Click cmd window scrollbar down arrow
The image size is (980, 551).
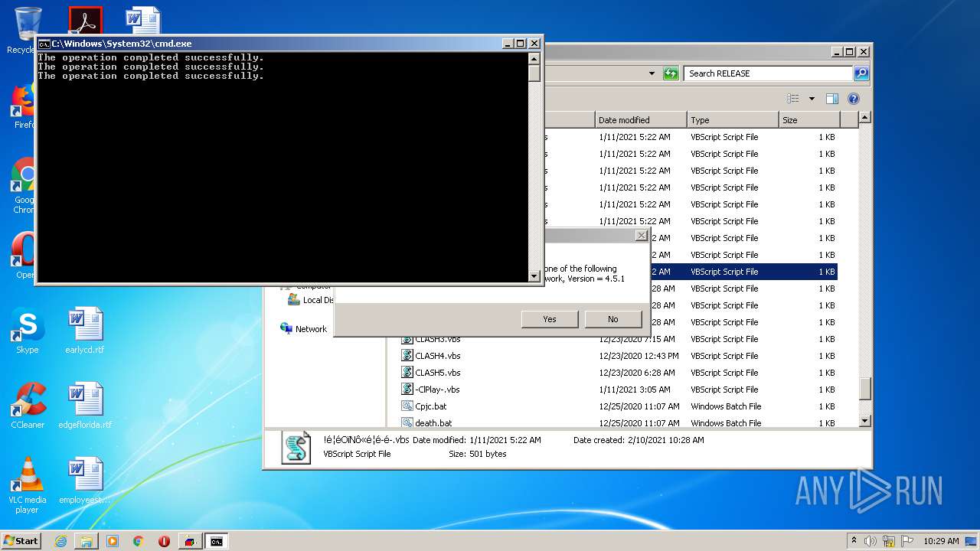(x=534, y=276)
